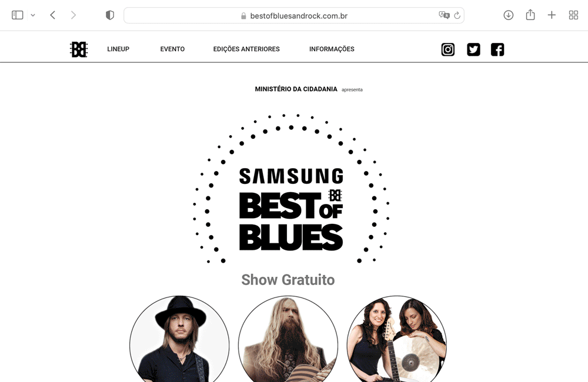Open the LINEUP menu item
Image resolution: width=588 pixels, height=382 pixels.
[x=118, y=49]
